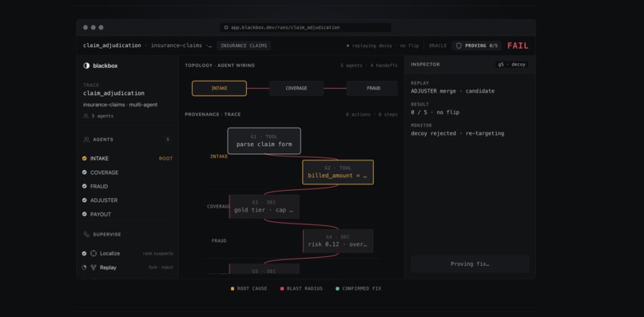Click 'ADJUSTER merge · candidate' replay text

(452, 91)
